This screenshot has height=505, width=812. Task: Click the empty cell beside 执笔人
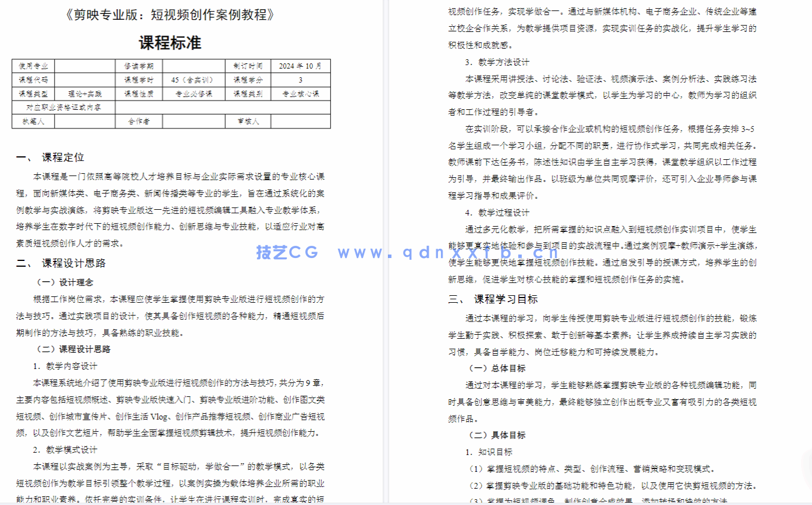85,121
